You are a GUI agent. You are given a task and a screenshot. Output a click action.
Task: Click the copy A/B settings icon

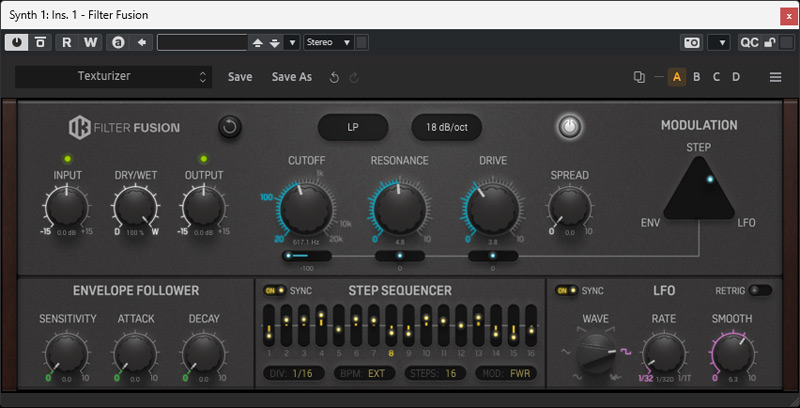click(639, 77)
